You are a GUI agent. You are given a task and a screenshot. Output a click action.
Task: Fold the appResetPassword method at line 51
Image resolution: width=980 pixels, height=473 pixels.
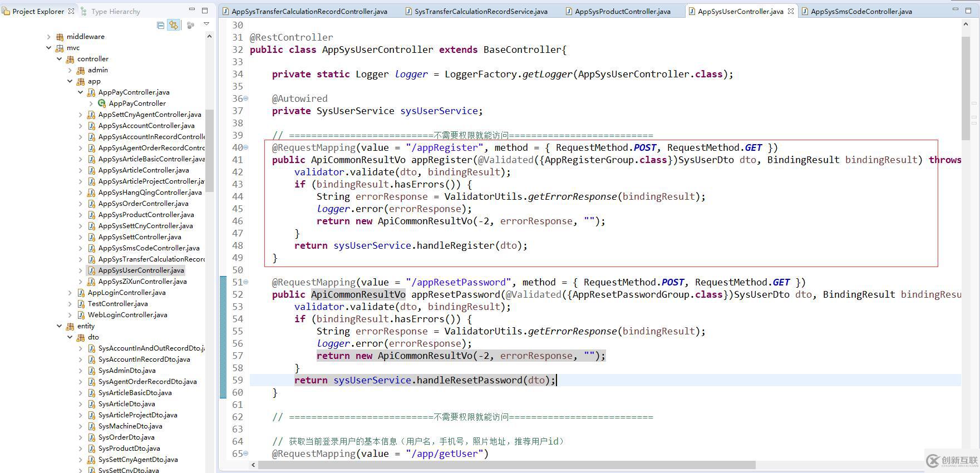pyautogui.click(x=246, y=282)
